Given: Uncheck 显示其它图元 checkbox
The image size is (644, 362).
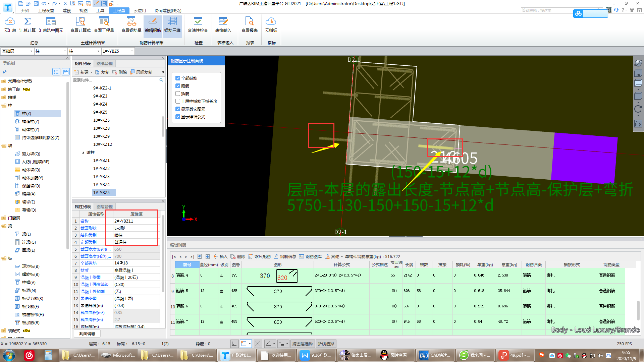Looking at the screenshot, I should [x=178, y=109].
